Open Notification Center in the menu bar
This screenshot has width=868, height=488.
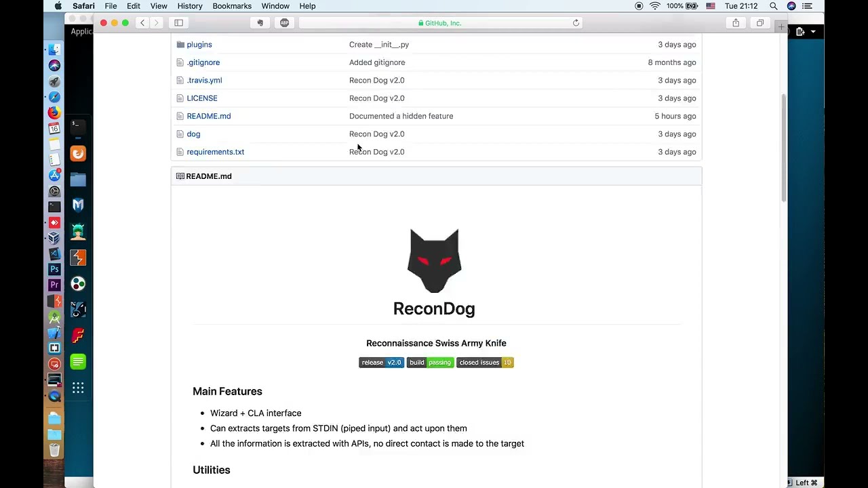(807, 6)
